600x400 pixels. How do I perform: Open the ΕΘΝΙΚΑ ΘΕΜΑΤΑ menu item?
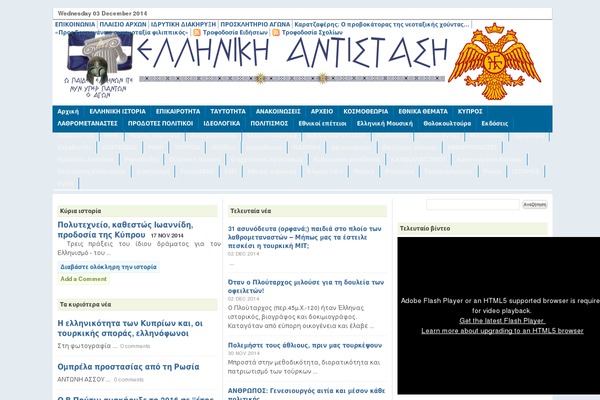[423, 111]
